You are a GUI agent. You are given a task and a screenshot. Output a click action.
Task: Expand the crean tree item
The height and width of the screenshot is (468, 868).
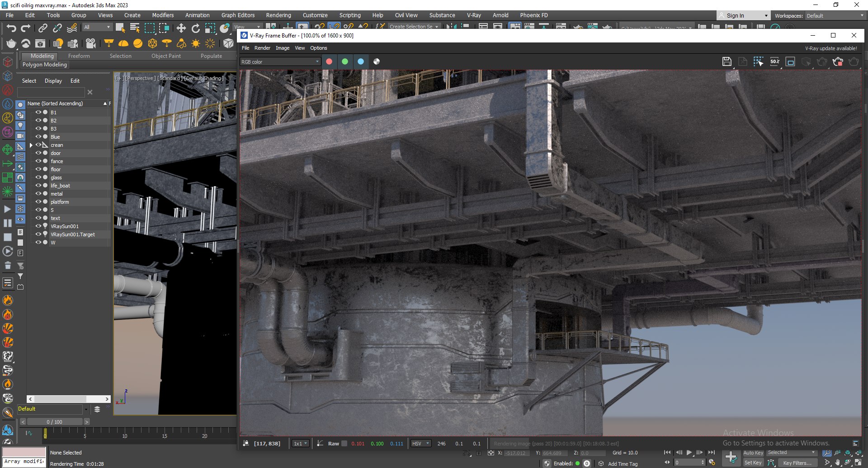31,145
